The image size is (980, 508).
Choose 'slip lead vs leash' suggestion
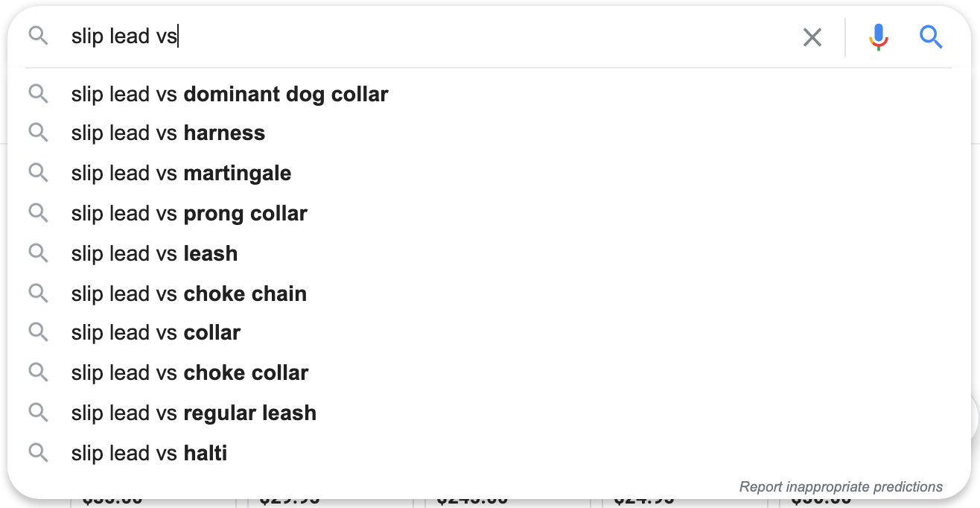[489, 253]
